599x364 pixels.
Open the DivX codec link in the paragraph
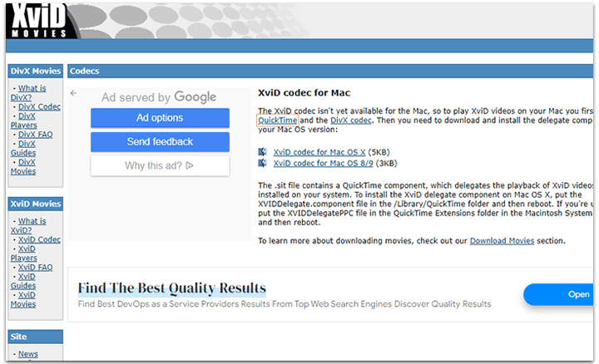point(351,121)
